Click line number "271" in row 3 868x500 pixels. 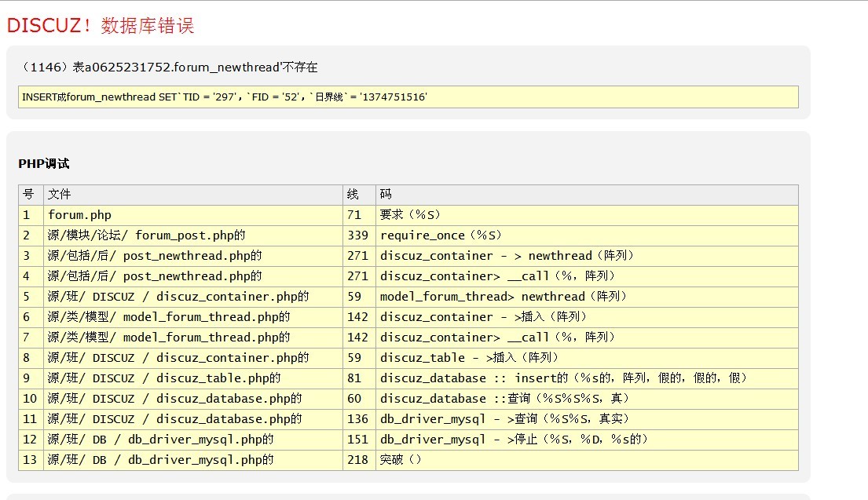coord(357,256)
